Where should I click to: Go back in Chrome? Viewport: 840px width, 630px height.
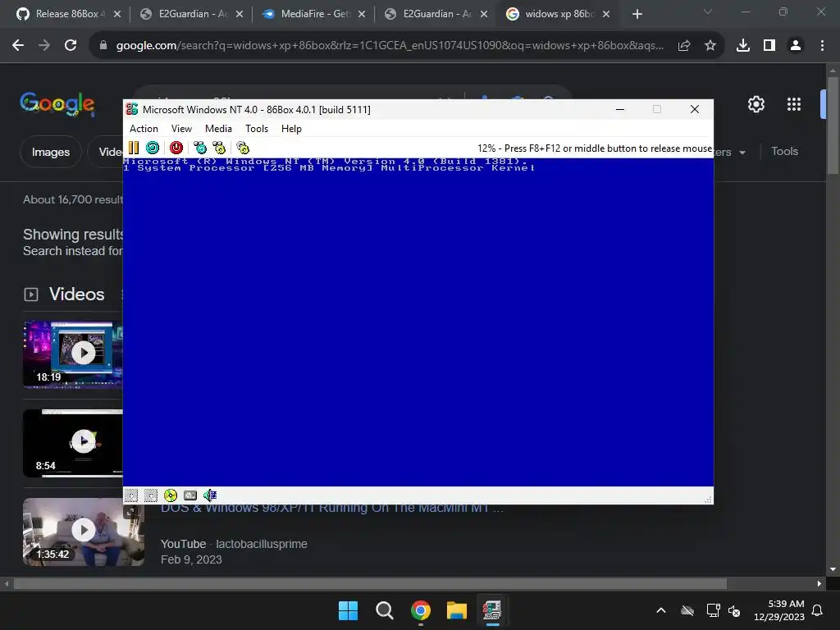[x=18, y=46]
